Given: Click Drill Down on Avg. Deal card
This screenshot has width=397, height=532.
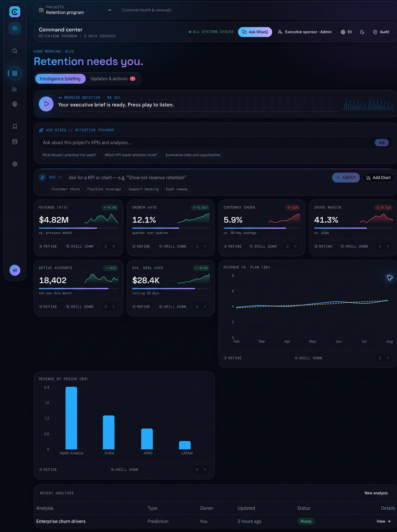Looking at the screenshot, I should [x=173, y=307].
